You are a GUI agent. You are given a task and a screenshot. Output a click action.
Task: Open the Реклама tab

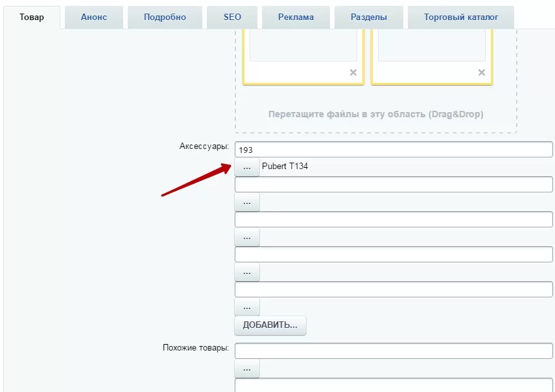click(x=296, y=17)
